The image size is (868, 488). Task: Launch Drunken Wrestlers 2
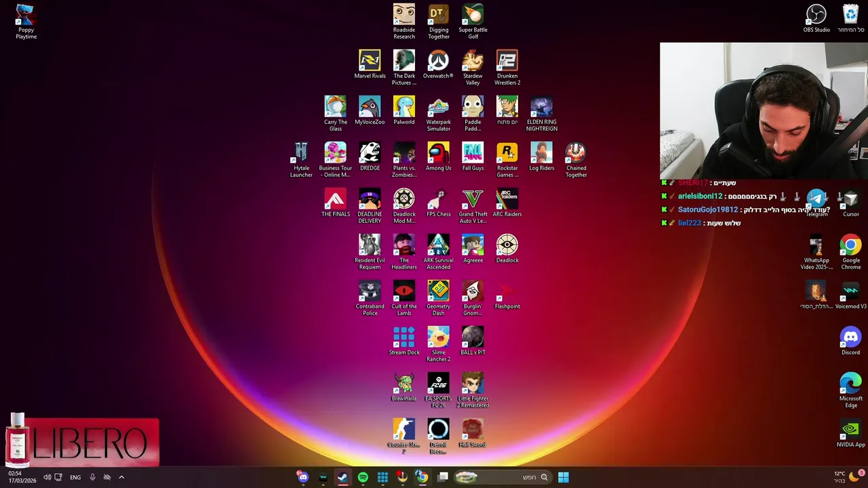[x=507, y=68]
